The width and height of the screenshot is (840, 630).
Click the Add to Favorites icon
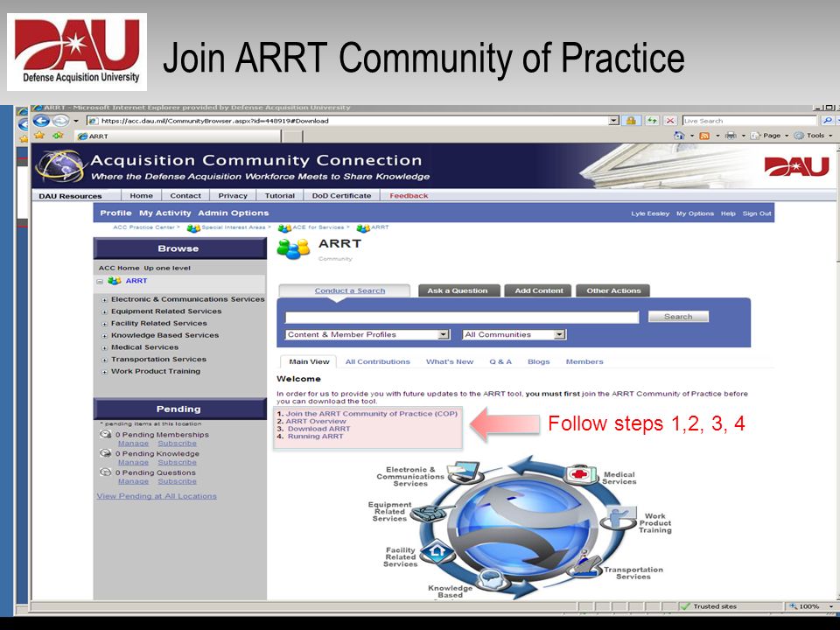coord(58,136)
